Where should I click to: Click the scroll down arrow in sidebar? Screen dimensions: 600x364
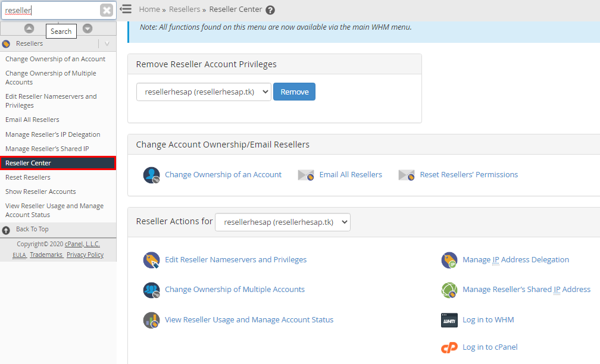click(87, 29)
